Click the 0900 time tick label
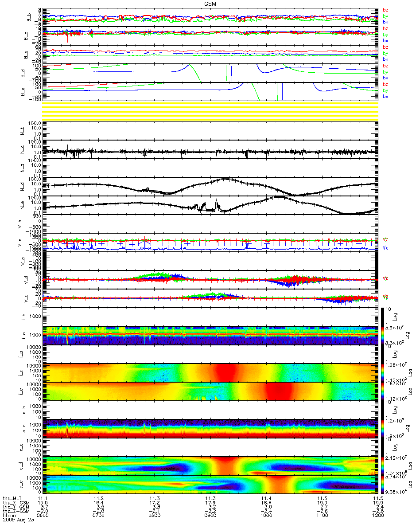The image size is (412, 532). click(x=210, y=514)
